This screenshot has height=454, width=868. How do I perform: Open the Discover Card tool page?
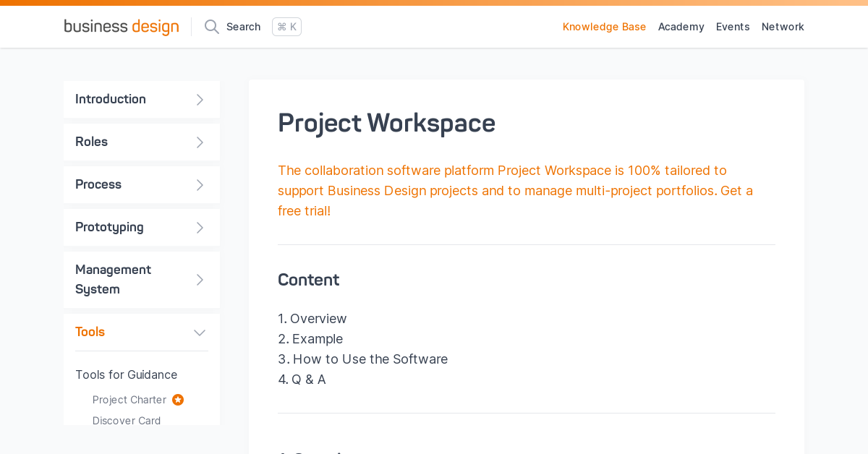pyautogui.click(x=127, y=421)
